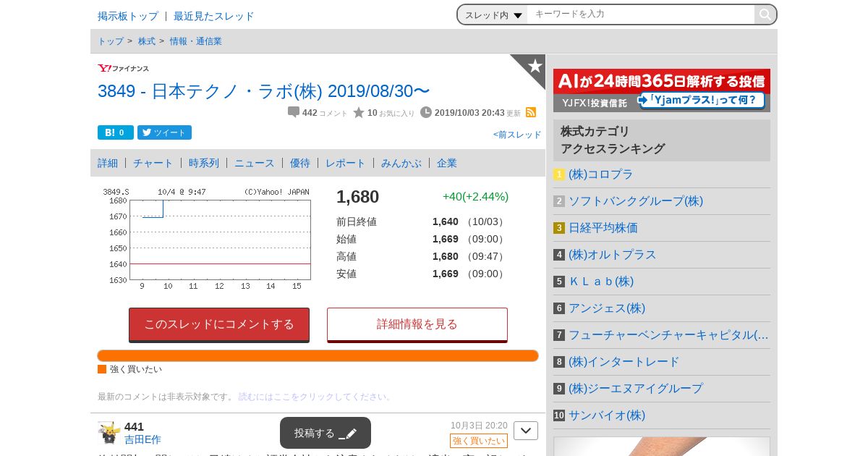Click 詳細情報を見る button

[x=417, y=324]
